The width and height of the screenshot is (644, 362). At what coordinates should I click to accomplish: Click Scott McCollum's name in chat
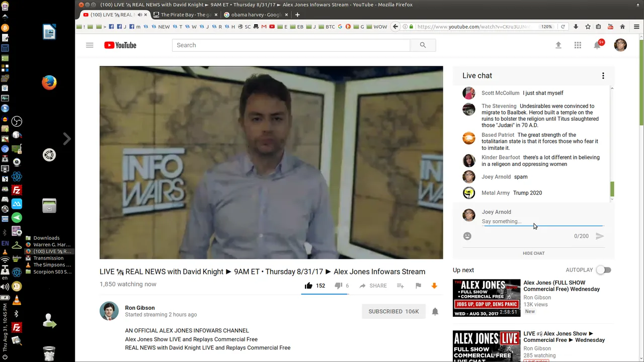click(500, 93)
